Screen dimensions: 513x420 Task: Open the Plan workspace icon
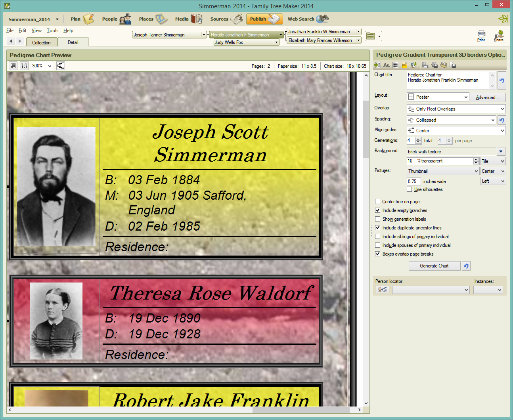[x=88, y=19]
